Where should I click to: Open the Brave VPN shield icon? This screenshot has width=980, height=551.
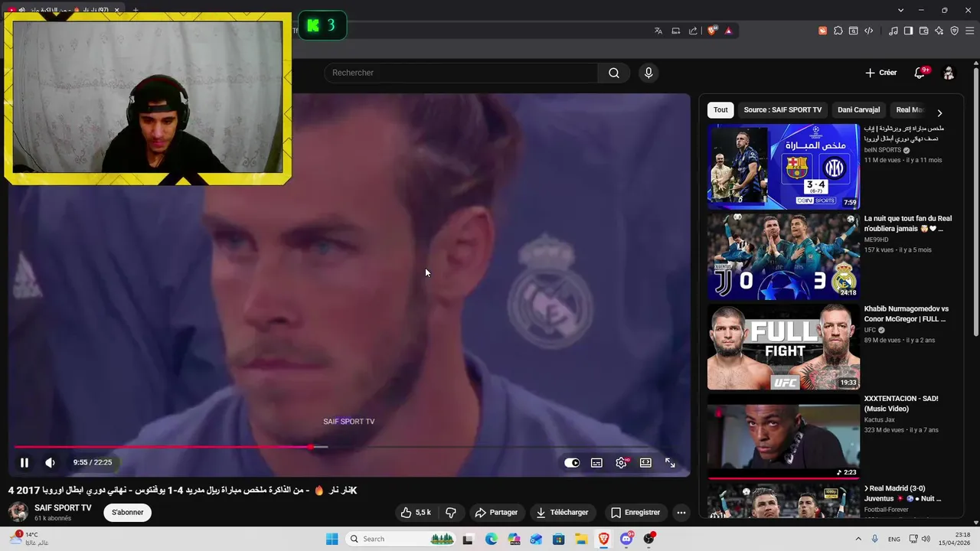tap(955, 31)
